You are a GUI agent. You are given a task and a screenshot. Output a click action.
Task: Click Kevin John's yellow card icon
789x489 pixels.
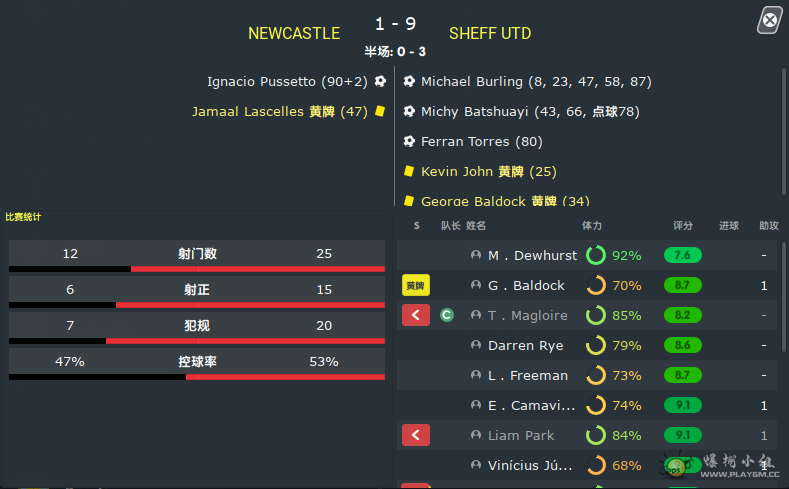409,171
